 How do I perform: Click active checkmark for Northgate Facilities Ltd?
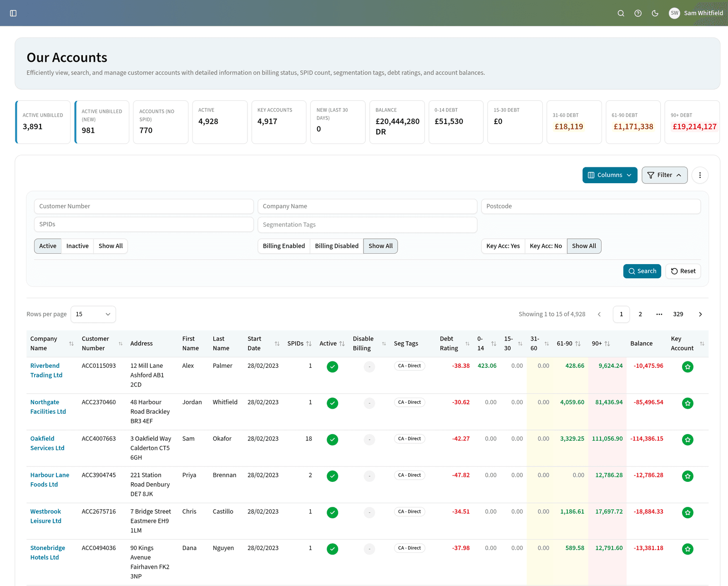333,403
